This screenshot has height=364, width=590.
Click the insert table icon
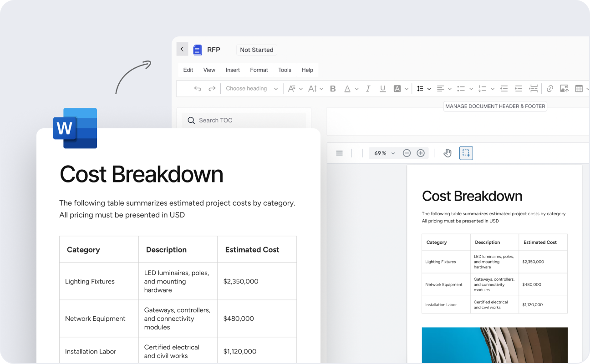(579, 89)
